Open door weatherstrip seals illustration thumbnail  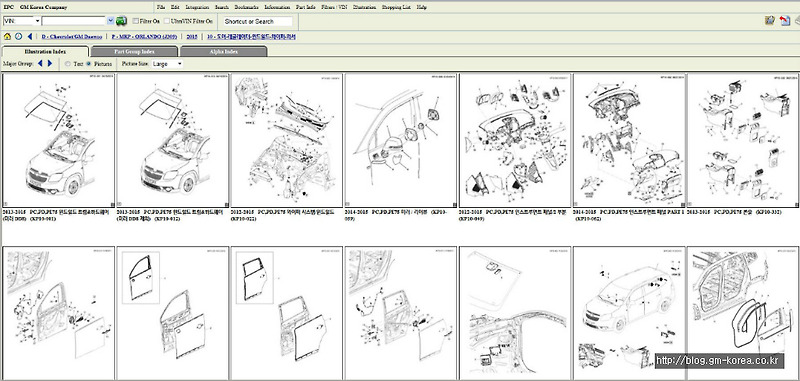(x=743, y=313)
